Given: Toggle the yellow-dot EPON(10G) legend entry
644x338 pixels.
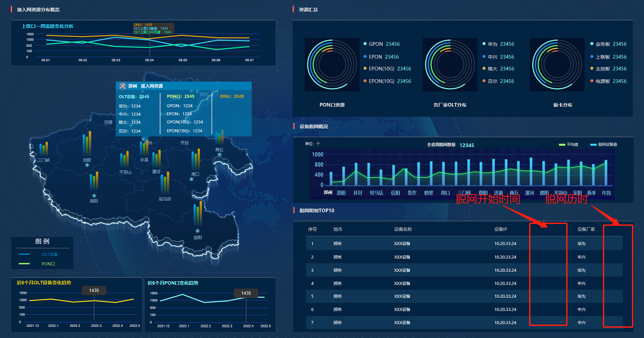Looking at the screenshot, I should (x=387, y=69).
